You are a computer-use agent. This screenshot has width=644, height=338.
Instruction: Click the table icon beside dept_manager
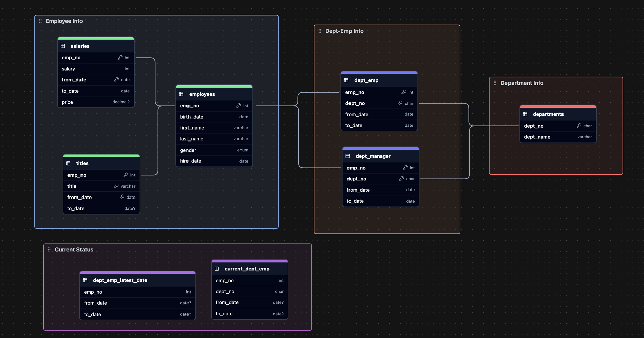348,156
